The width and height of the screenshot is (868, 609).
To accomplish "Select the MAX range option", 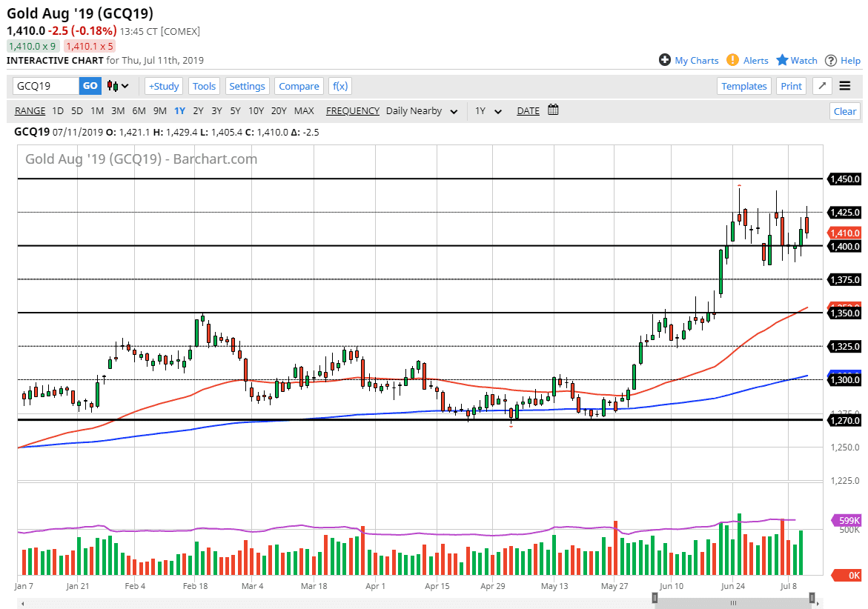I will pyautogui.click(x=304, y=110).
